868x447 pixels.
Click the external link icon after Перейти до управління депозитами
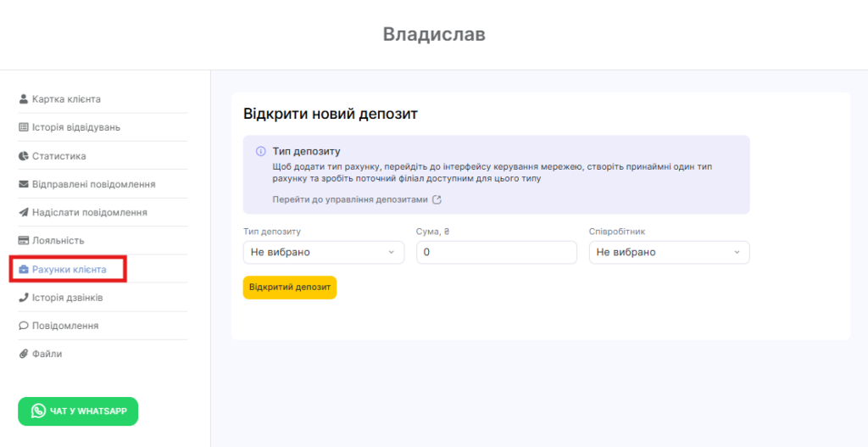pos(437,200)
